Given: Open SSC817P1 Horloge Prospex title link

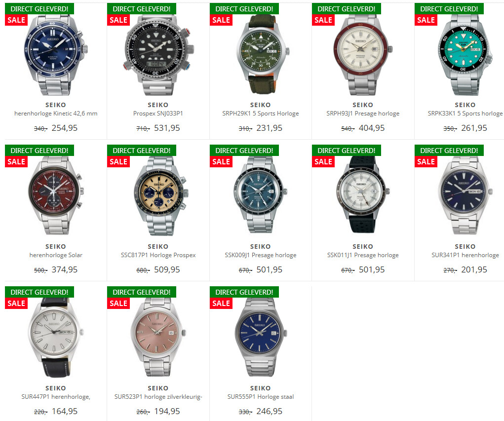Looking at the screenshot, I should [158, 255].
